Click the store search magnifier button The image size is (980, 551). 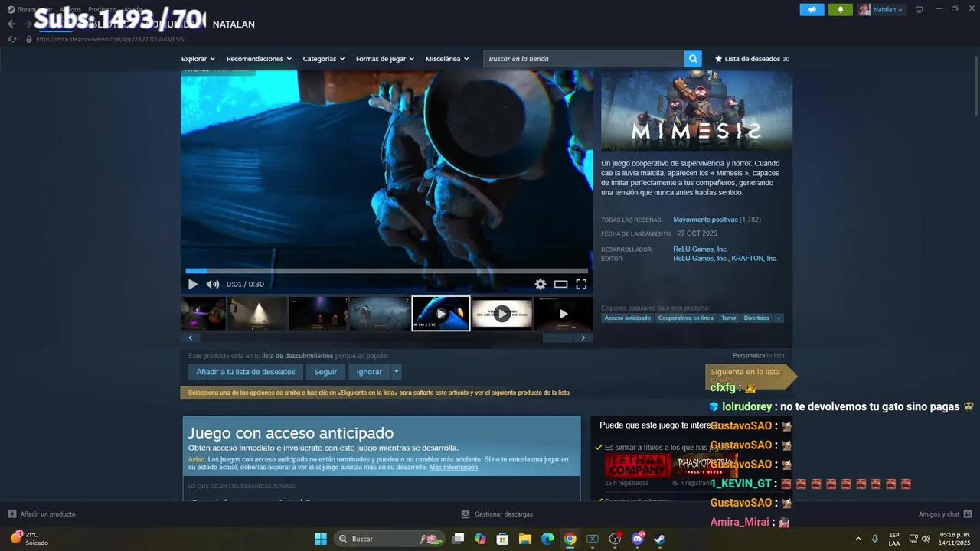pyautogui.click(x=693, y=59)
